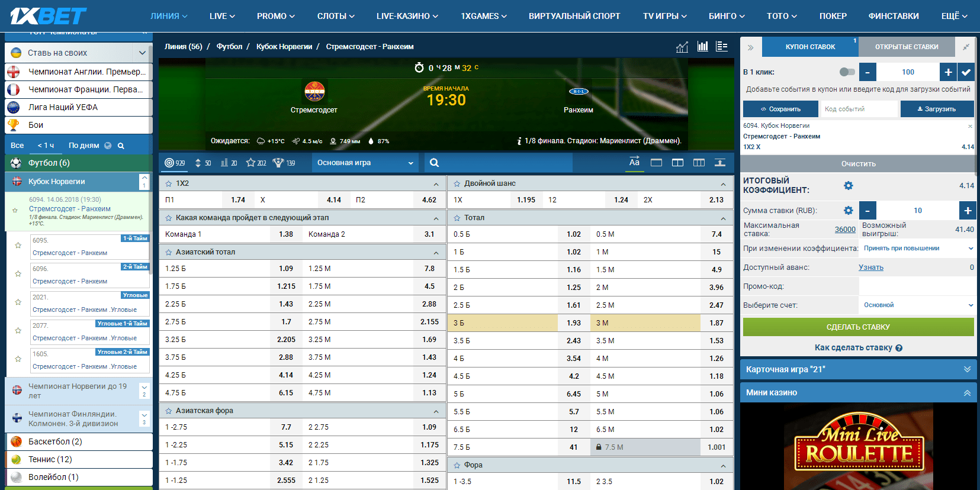Favorite event 2077 corners first half star
This screenshot has width=980, height=490.
click(18, 330)
